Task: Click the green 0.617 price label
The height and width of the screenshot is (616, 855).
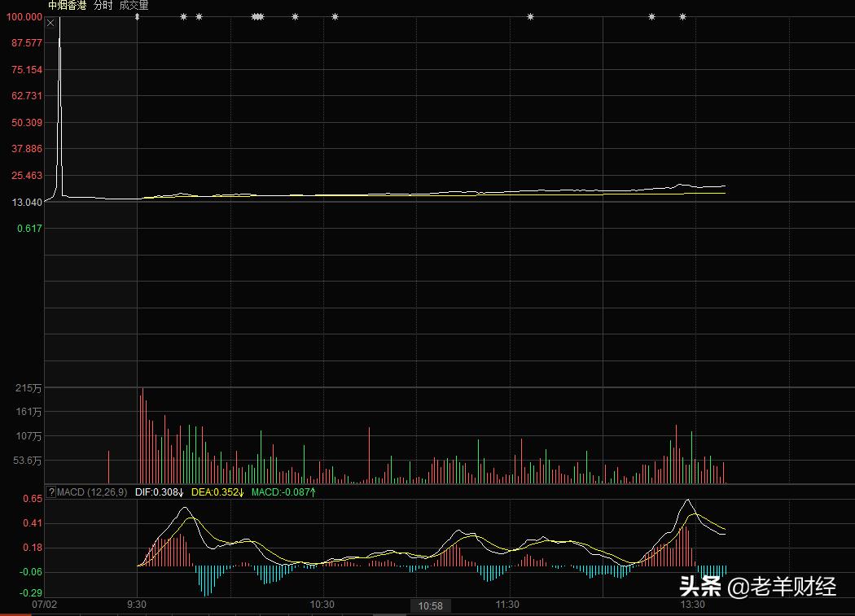Action: tap(29, 229)
